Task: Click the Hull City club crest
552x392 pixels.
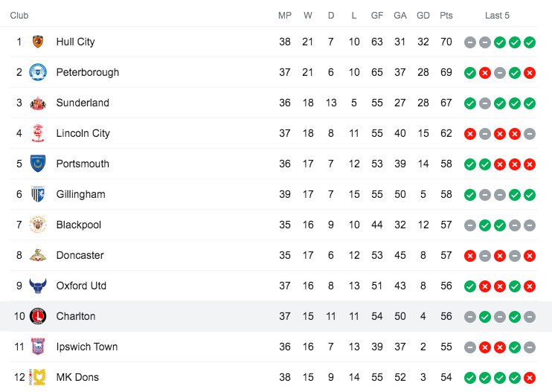Action: [x=38, y=42]
